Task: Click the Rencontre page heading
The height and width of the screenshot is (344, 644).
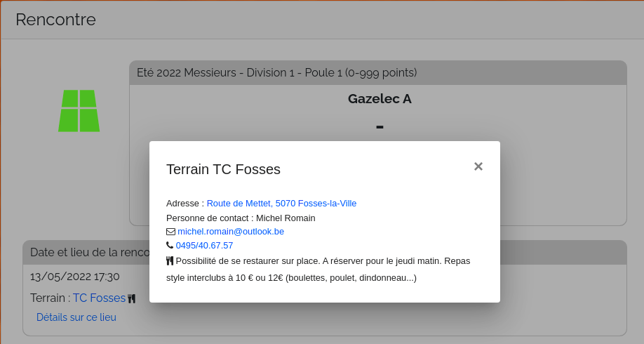Action: (x=55, y=20)
